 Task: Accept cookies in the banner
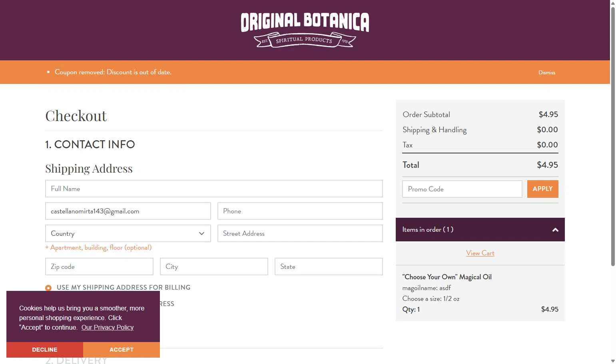click(x=122, y=350)
